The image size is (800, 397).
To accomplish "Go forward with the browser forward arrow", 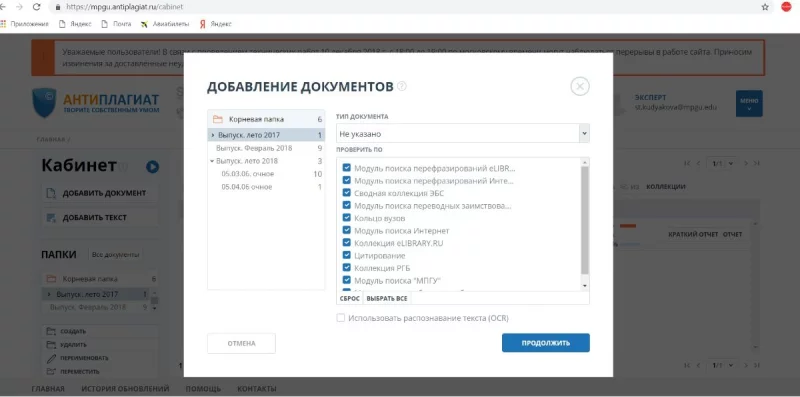I will (x=19, y=7).
